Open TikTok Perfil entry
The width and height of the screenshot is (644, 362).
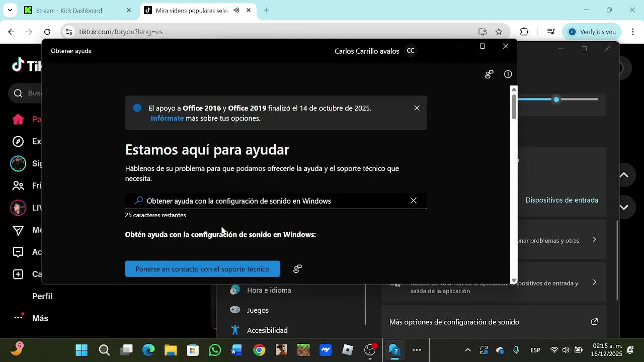(42, 296)
